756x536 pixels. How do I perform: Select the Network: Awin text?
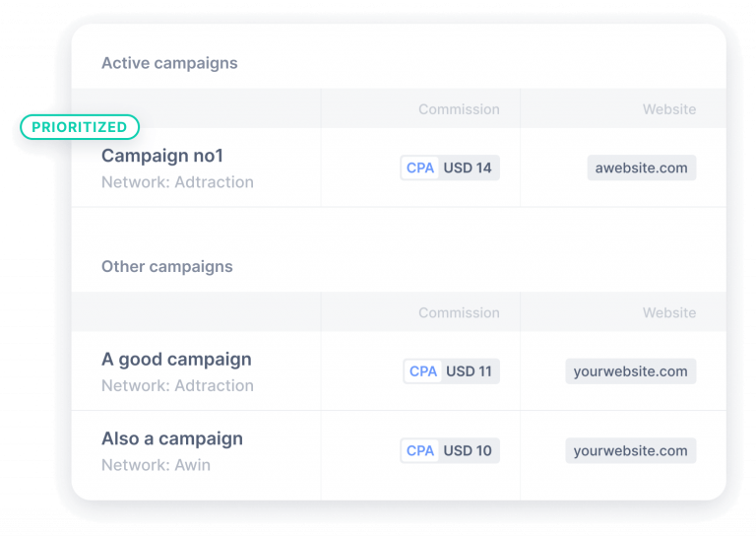pyautogui.click(x=156, y=465)
